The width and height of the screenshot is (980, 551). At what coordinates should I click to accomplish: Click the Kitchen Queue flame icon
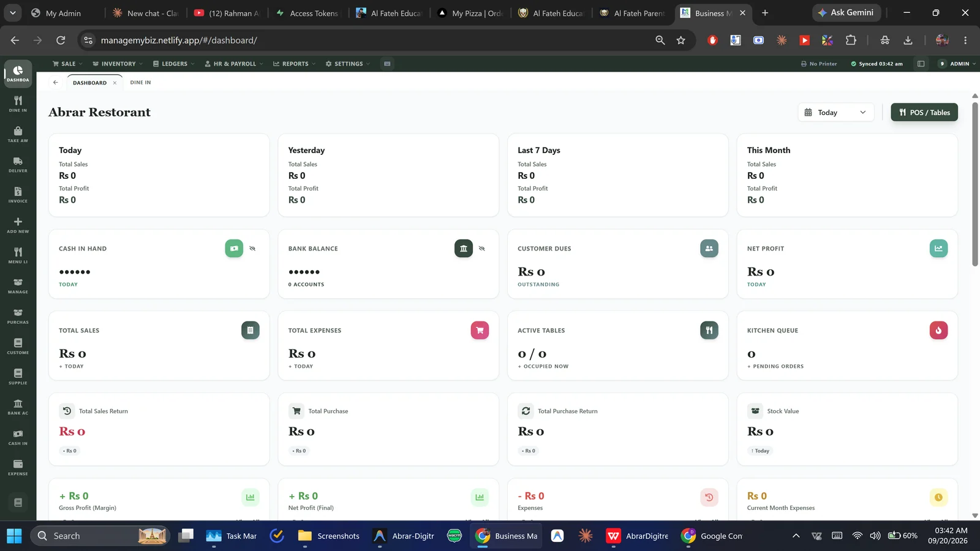(x=938, y=330)
